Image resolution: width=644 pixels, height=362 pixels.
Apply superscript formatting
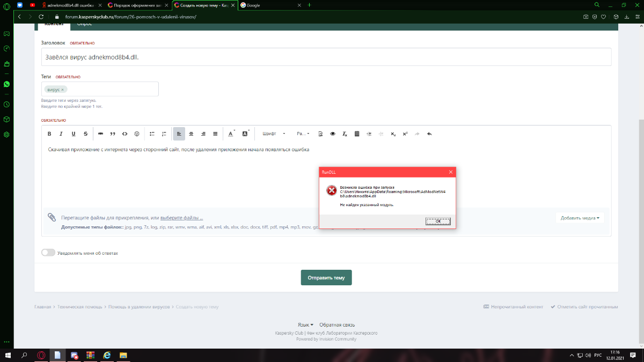[x=405, y=134]
